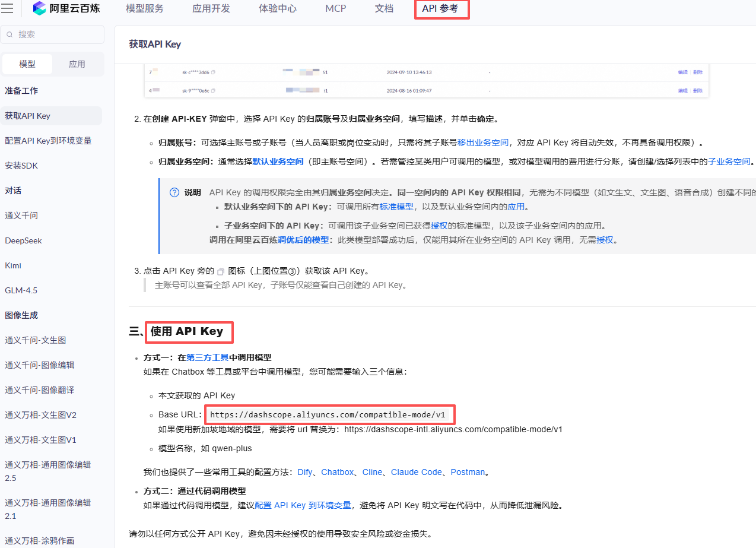Click the 方式二:通过代码调用模型 text

click(195, 491)
